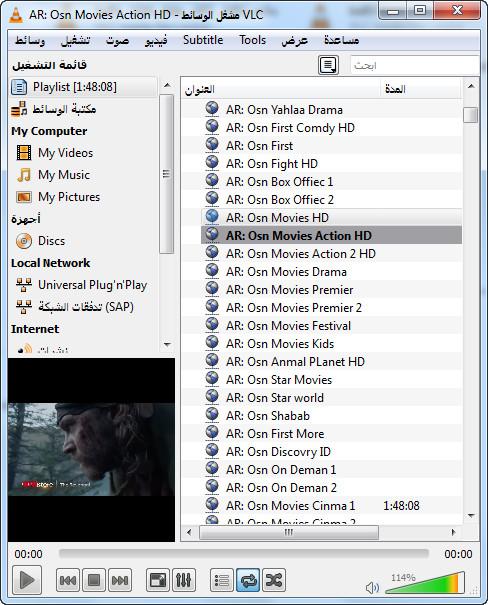This screenshot has width=488, height=605.
Task: Click the Discs CD icon
Action: (24, 241)
